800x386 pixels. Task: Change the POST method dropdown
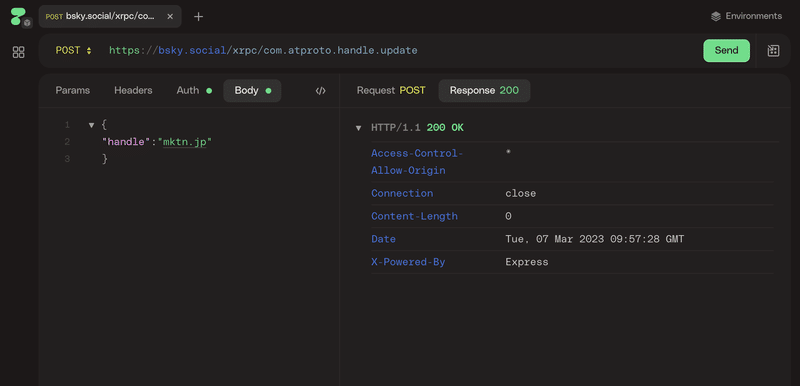coord(74,50)
